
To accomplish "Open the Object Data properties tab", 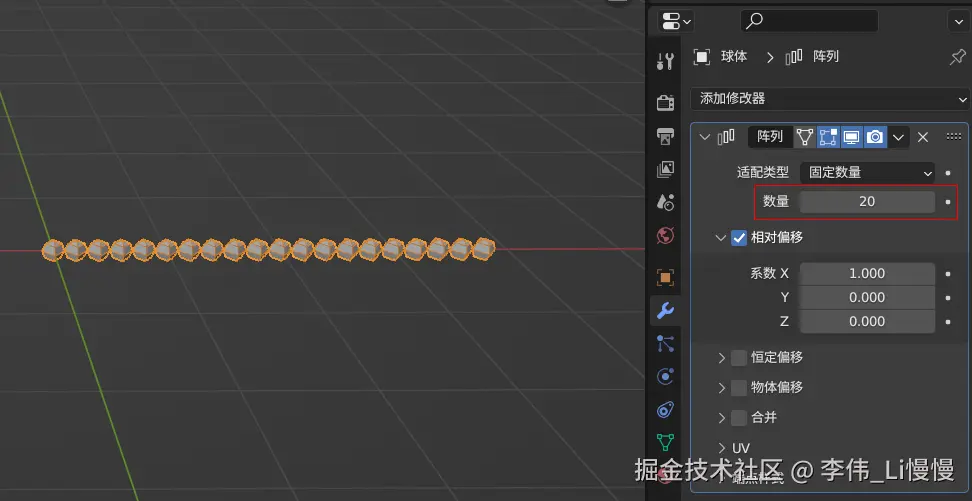I will [665, 443].
